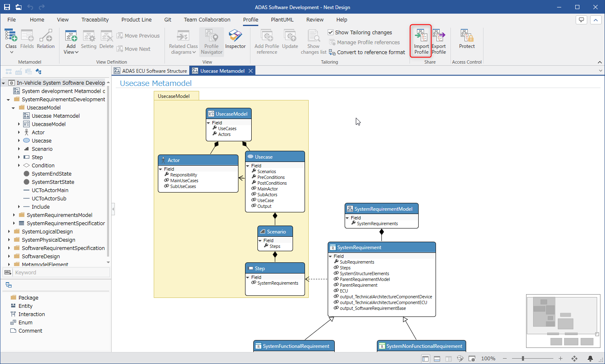Select the Scenario class header in diagram

coord(275,231)
